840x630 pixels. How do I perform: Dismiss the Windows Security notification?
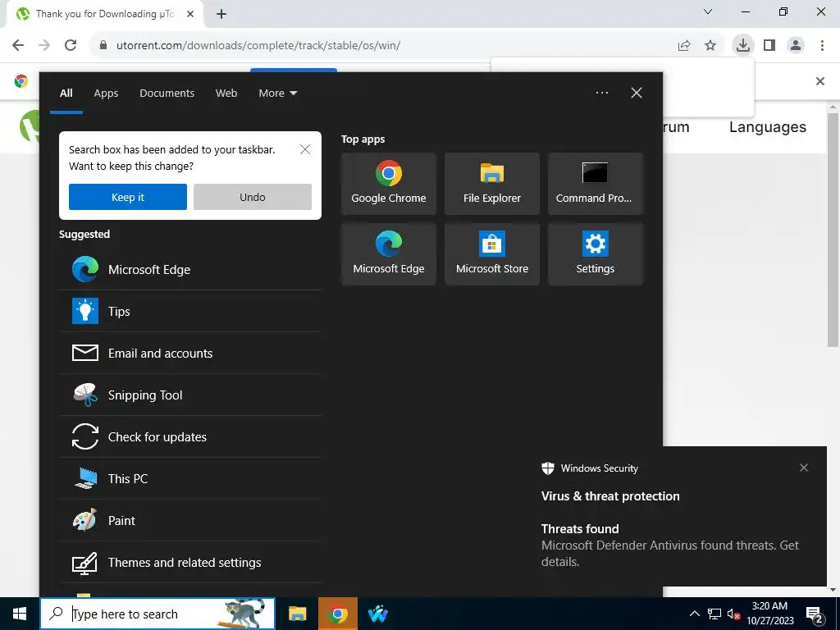[804, 468]
